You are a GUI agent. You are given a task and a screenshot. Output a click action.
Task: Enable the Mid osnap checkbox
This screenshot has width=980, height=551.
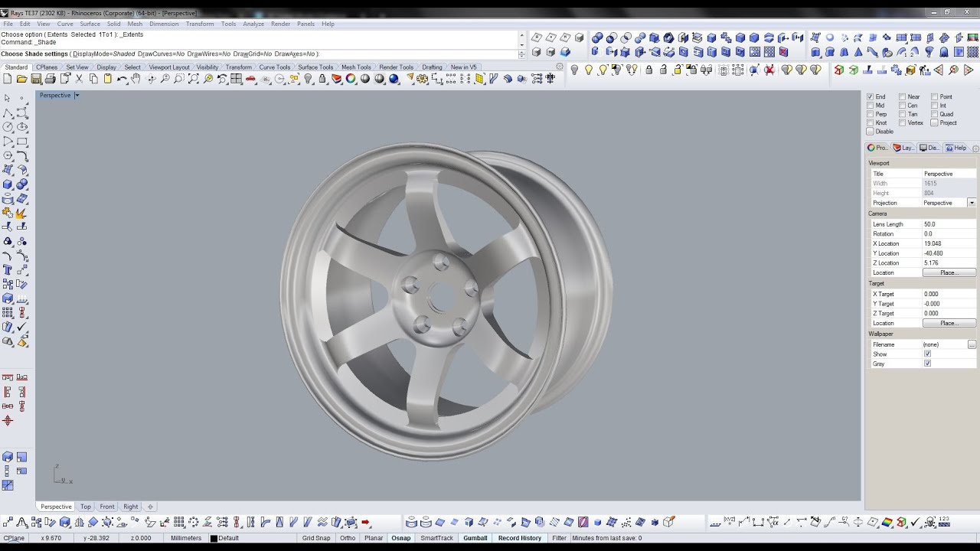870,106
